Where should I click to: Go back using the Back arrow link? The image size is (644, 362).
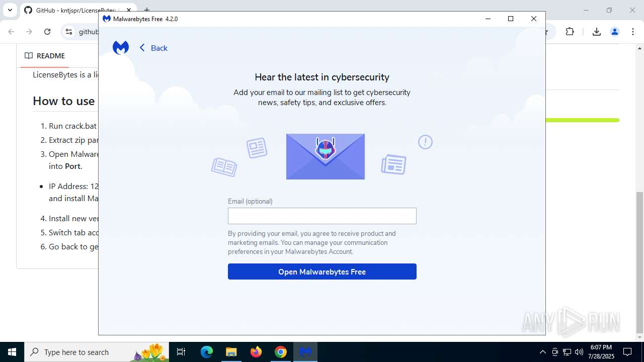pos(153,48)
